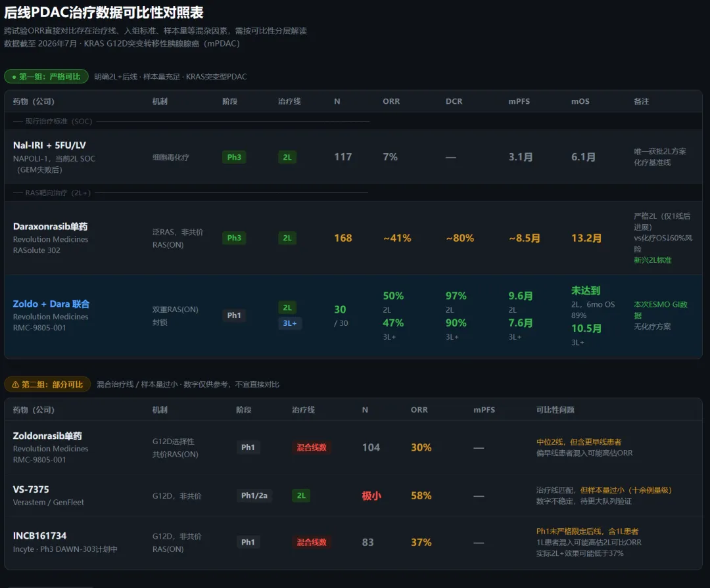Click the 37% ORR value for INCB161734

pyautogui.click(x=421, y=542)
